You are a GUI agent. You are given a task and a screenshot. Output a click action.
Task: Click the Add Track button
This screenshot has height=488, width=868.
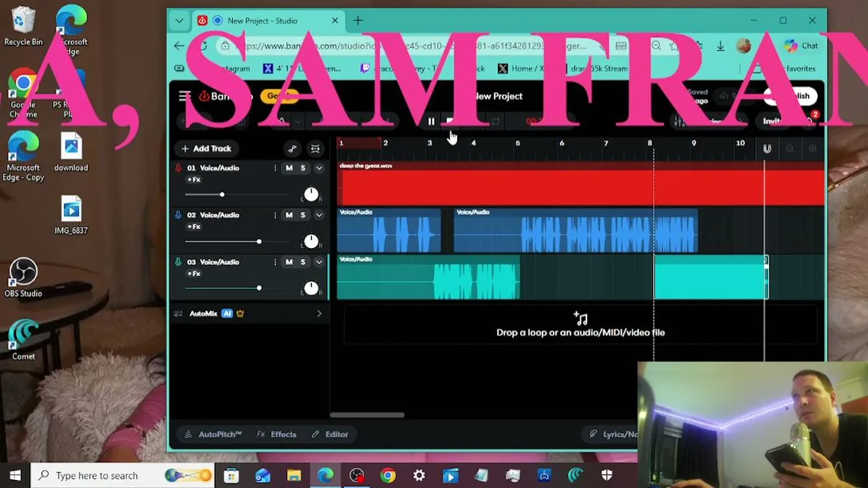[206, 148]
